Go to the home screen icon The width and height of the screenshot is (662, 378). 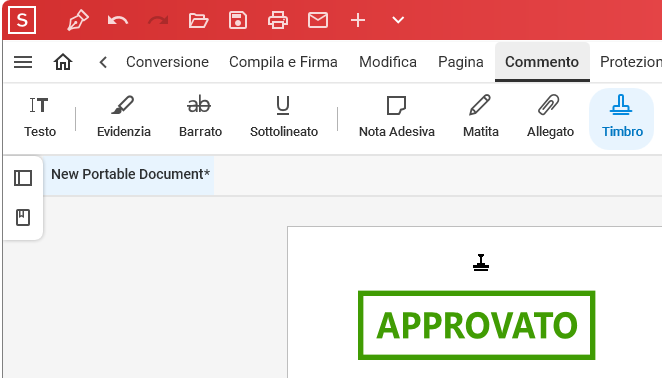(x=63, y=62)
